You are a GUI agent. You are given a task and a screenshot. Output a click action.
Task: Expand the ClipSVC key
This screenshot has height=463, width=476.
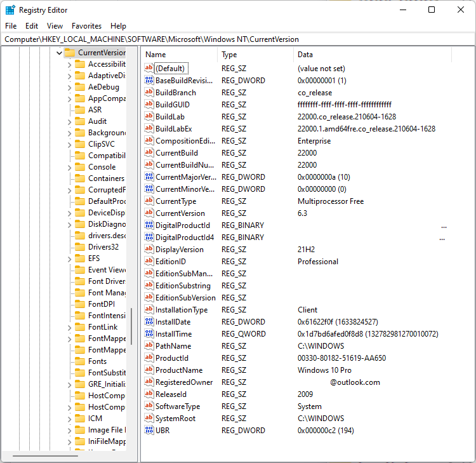(x=70, y=145)
